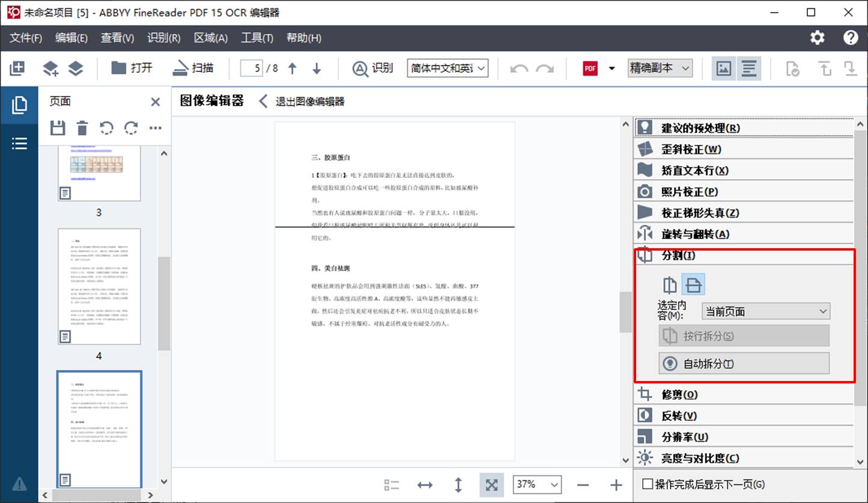The height and width of the screenshot is (503, 868).
Task: Open the 工具(T) menu
Action: [256, 38]
